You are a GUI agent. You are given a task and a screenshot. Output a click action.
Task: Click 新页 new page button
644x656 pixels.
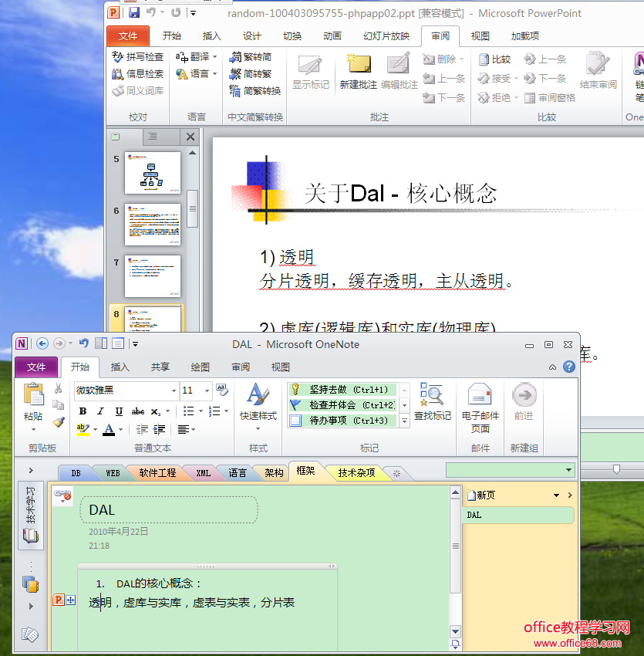point(481,495)
